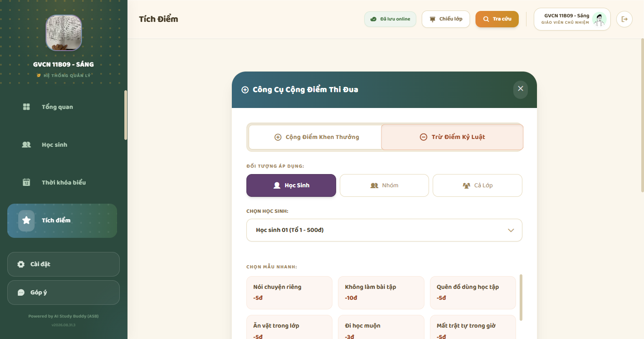Close the Công Cụ Cộng Điểm dialog
The image size is (644, 339).
[x=521, y=89]
